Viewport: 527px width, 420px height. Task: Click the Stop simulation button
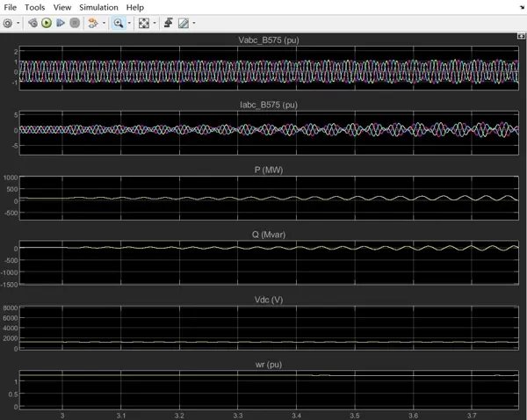[x=75, y=23]
